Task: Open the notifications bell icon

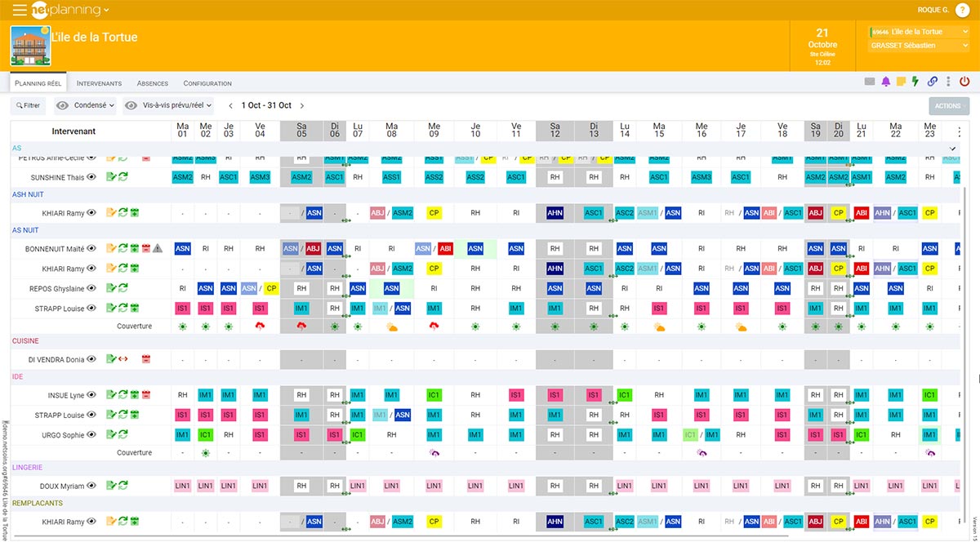Action: coord(885,80)
